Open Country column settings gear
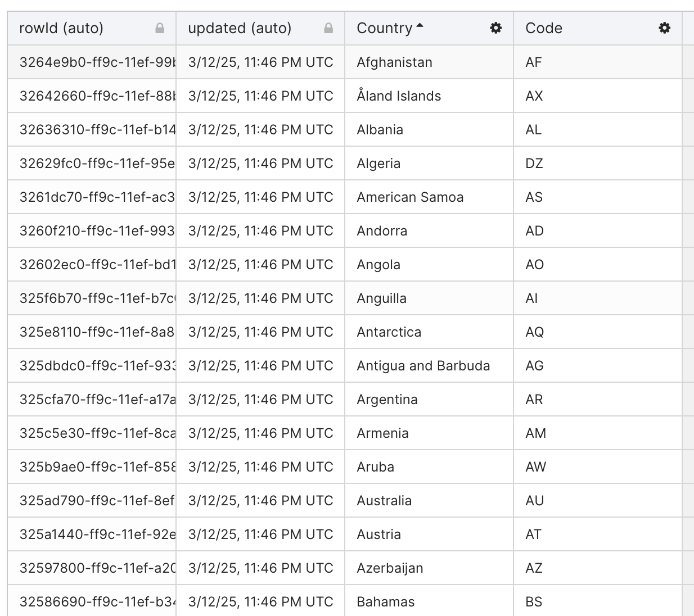 [495, 28]
